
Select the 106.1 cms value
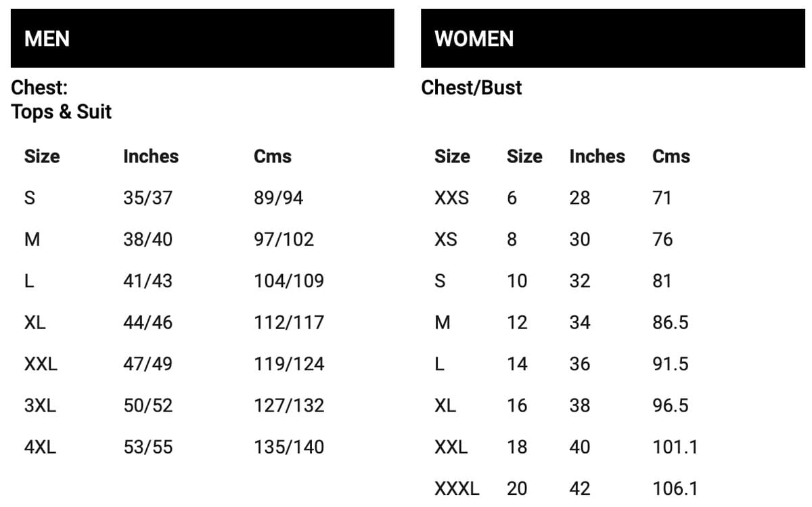click(x=675, y=489)
